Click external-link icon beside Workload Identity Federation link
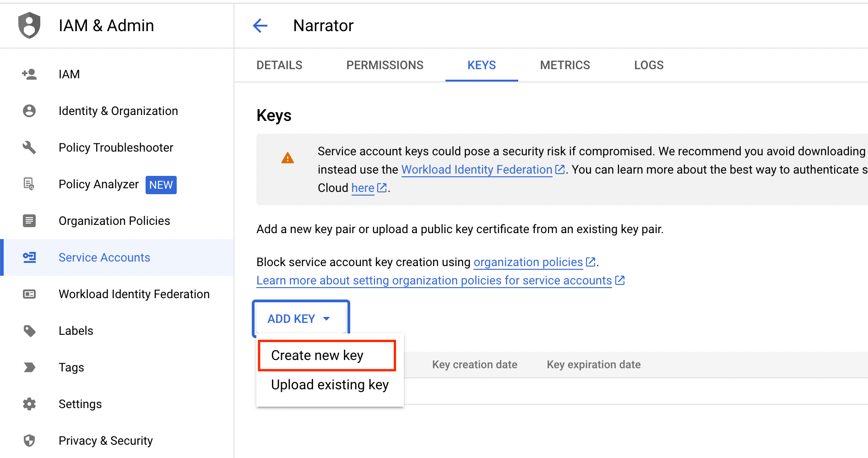868x458 pixels. pyautogui.click(x=560, y=169)
